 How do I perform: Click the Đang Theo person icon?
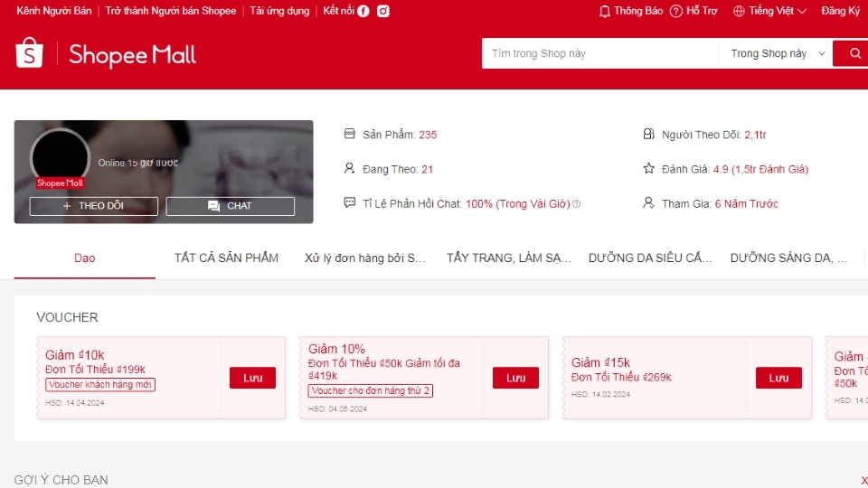coord(349,168)
